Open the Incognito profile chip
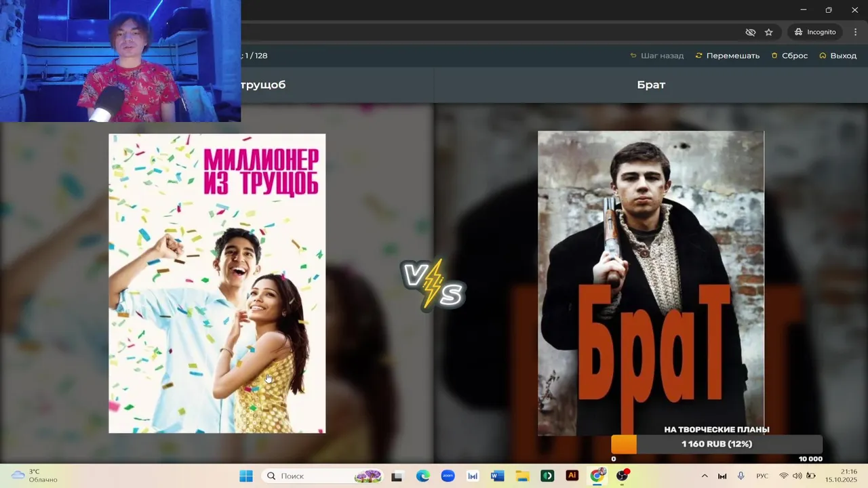 coord(815,32)
